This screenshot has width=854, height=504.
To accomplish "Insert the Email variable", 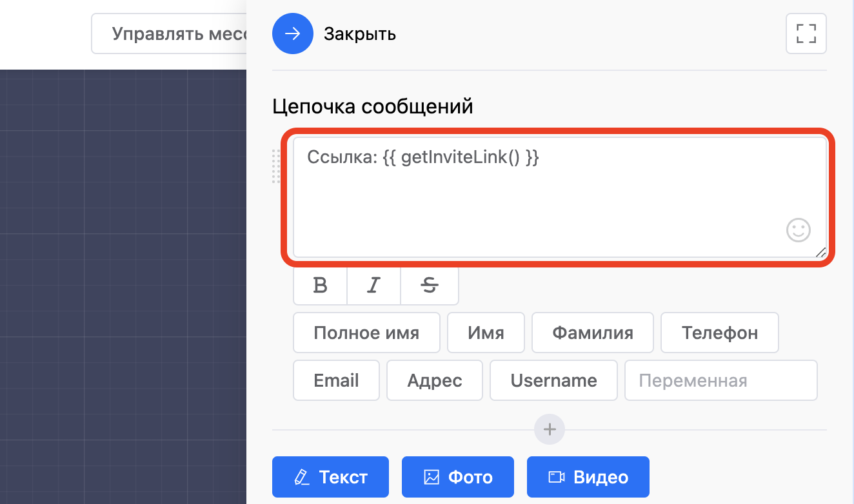I will click(x=336, y=380).
